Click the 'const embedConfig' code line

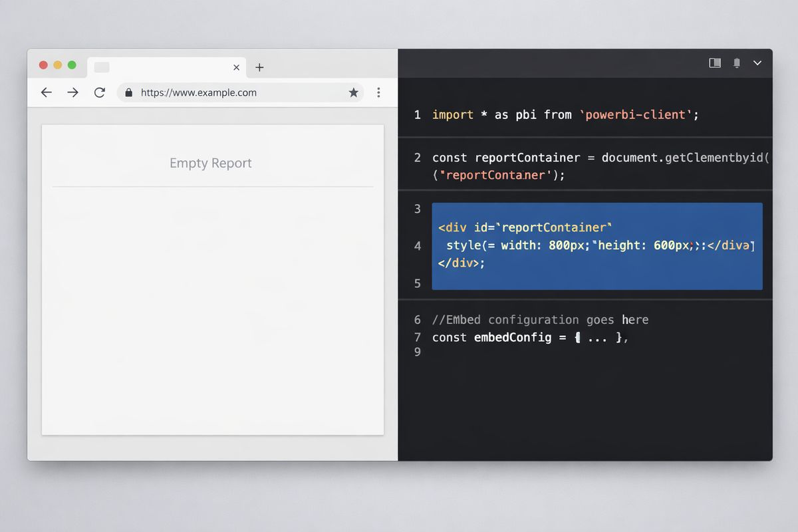click(531, 337)
